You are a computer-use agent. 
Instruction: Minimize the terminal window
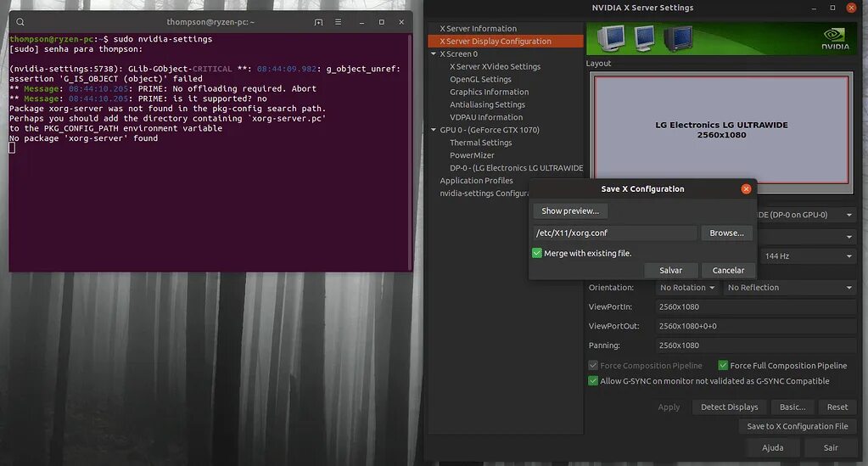click(x=361, y=22)
